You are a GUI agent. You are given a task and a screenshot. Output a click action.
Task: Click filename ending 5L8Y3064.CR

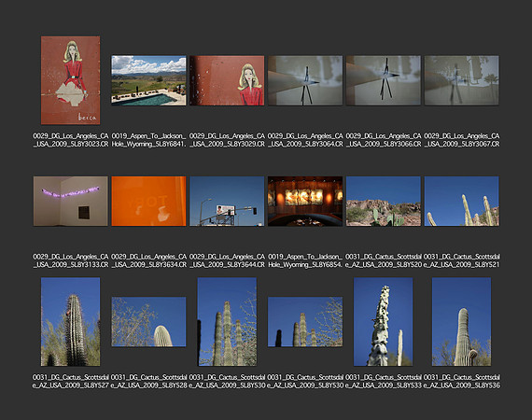tap(305, 140)
